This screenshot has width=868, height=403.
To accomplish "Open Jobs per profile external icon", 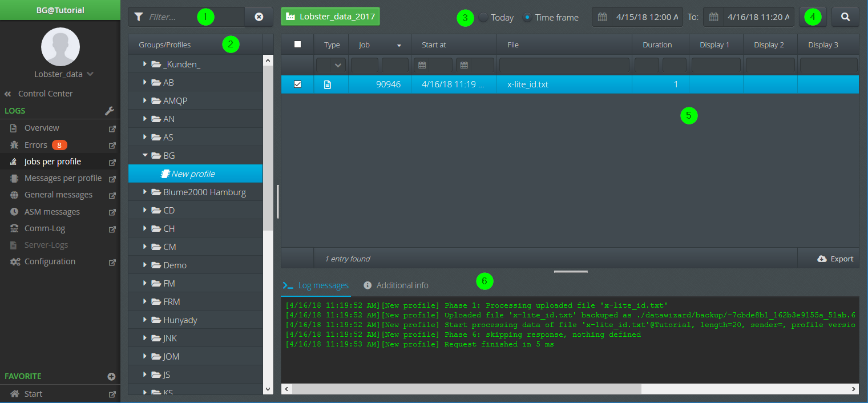I will click(112, 162).
